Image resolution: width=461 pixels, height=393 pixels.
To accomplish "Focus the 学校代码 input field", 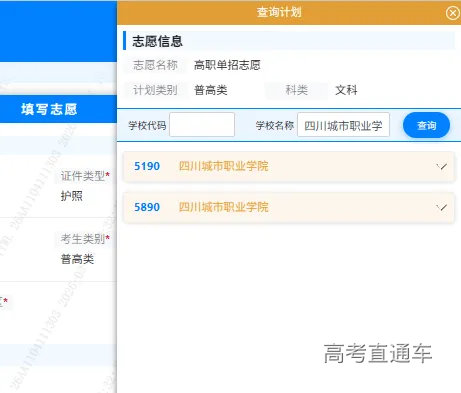I will (x=202, y=125).
